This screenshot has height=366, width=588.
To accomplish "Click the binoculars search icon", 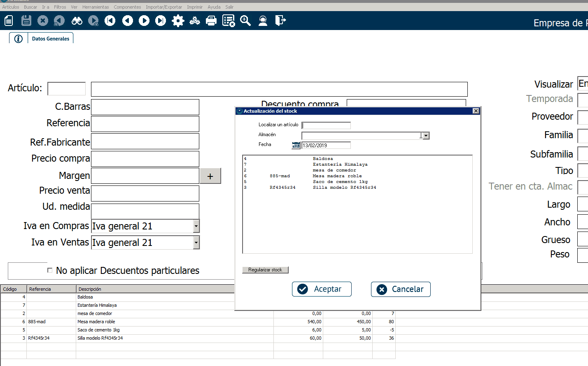I will click(77, 21).
